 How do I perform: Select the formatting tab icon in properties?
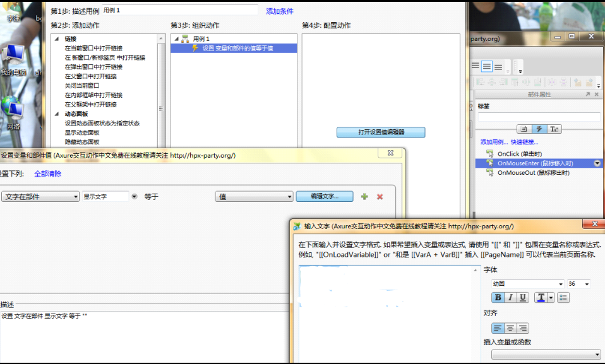pyautogui.click(x=554, y=129)
